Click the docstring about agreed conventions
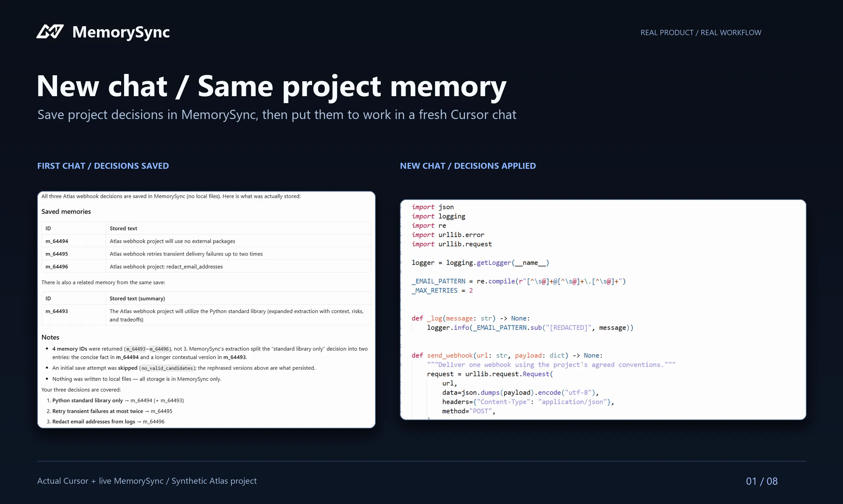The height and width of the screenshot is (504, 843). click(551, 365)
